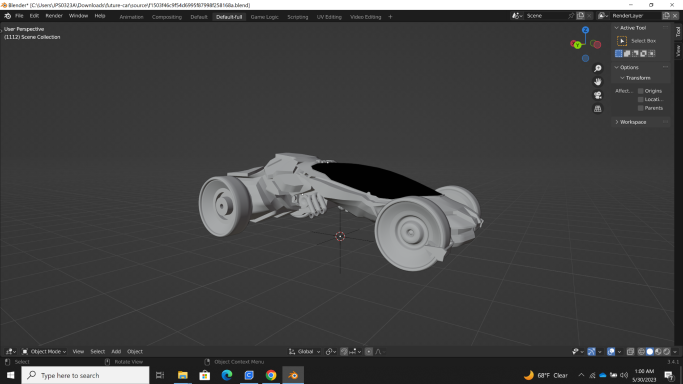
Task: Switch to the Animation workspace tab
Action: (x=132, y=17)
